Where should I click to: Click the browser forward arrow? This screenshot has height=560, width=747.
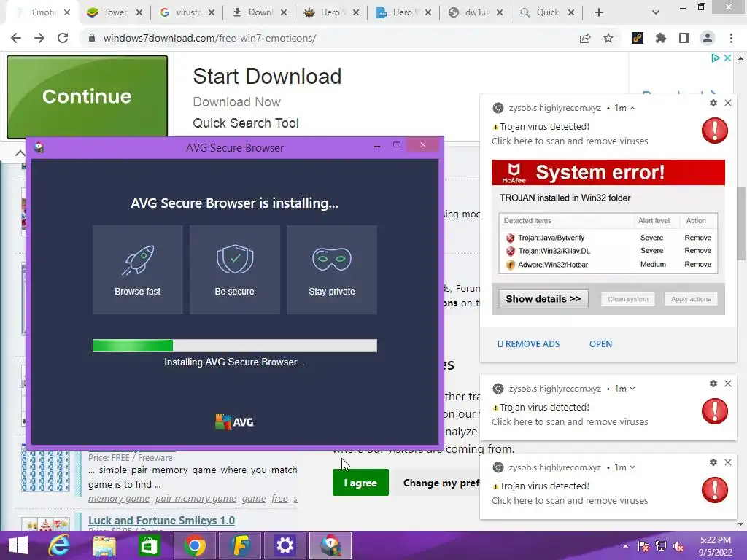(x=39, y=38)
